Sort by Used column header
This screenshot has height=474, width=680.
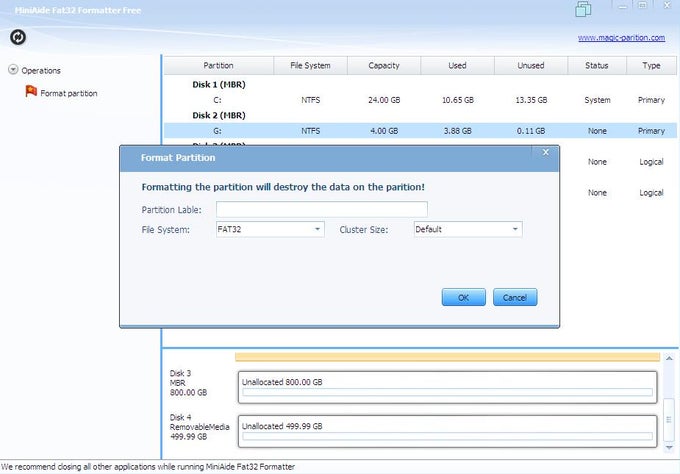pos(458,65)
